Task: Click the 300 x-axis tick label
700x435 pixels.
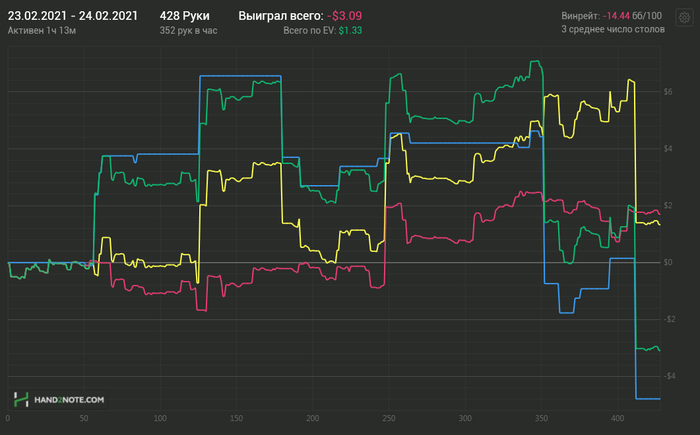Action: pos(465,418)
